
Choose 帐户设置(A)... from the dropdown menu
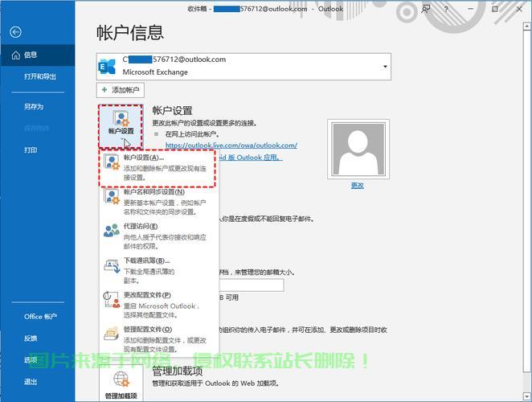point(158,168)
